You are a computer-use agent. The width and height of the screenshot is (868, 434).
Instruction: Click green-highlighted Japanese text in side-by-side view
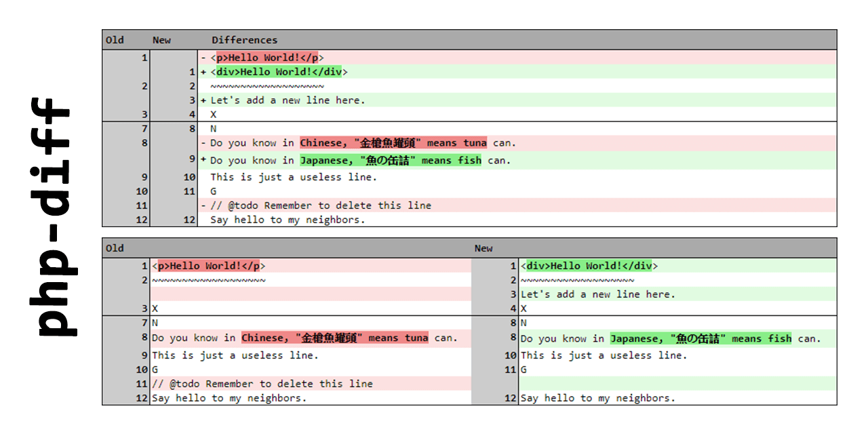click(701, 338)
